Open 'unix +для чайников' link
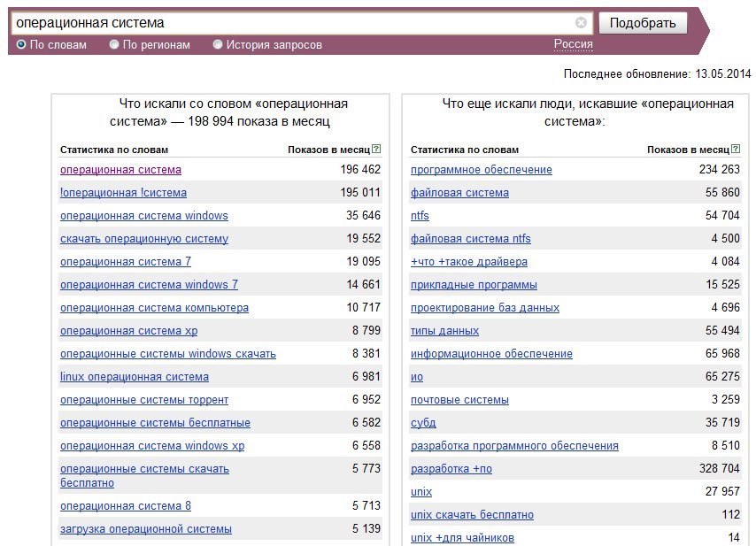Screen dimensions: 756x546 462,538
